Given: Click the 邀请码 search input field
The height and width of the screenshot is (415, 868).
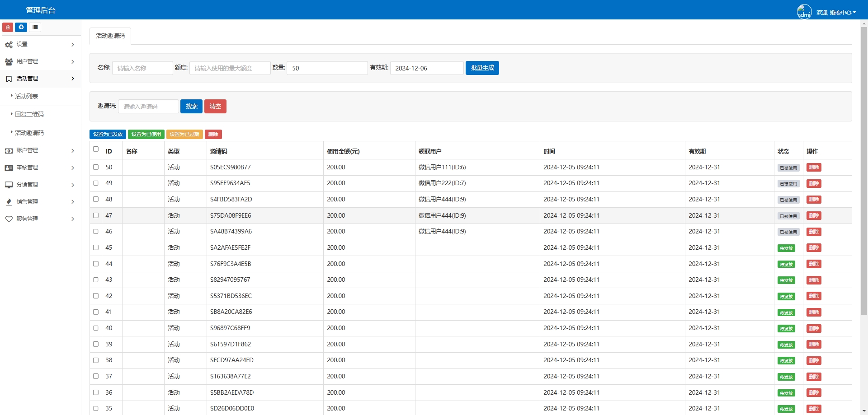Looking at the screenshot, I should (x=148, y=107).
